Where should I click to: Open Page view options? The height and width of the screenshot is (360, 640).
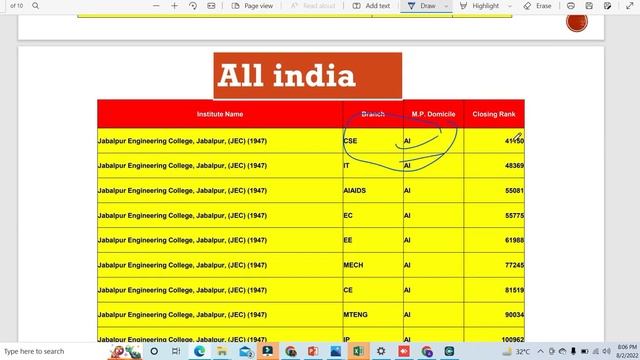252,6
